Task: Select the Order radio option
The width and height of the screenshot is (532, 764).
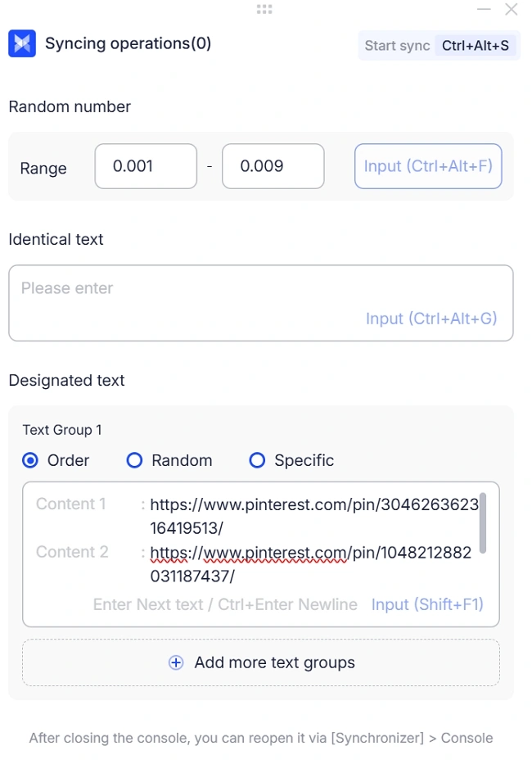Action: [x=30, y=460]
